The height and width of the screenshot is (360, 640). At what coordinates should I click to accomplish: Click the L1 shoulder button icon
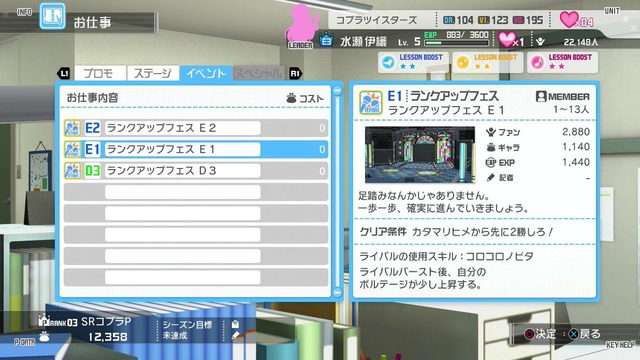pyautogui.click(x=64, y=73)
